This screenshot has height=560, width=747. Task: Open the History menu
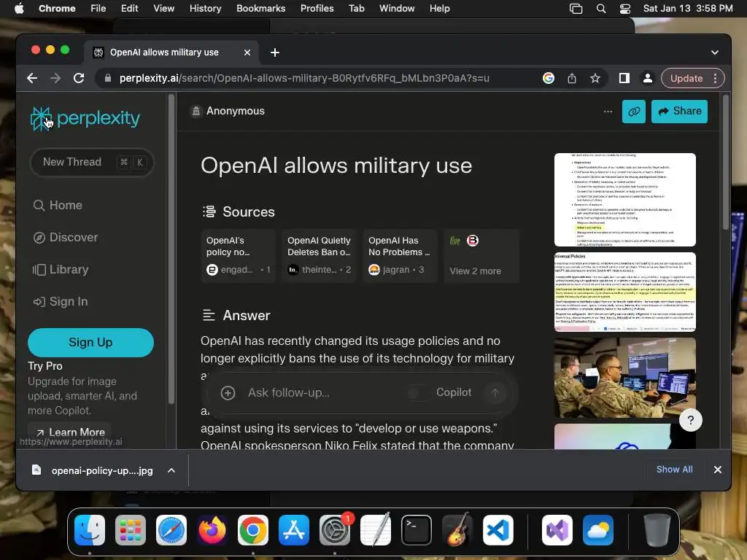pyautogui.click(x=205, y=9)
